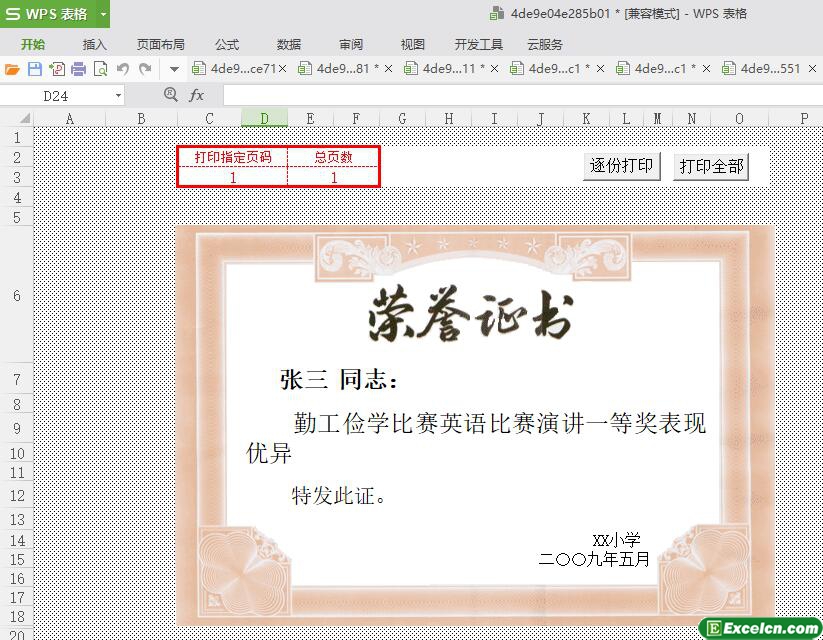Select column O header

pyautogui.click(x=739, y=119)
